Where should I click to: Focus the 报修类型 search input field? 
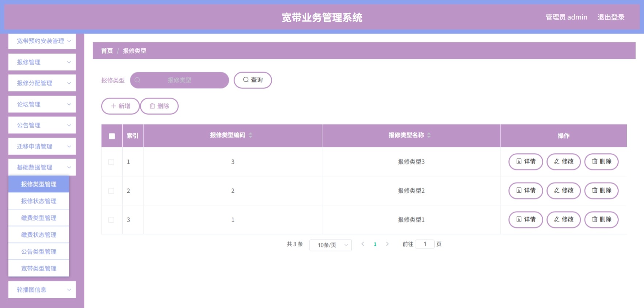point(179,80)
